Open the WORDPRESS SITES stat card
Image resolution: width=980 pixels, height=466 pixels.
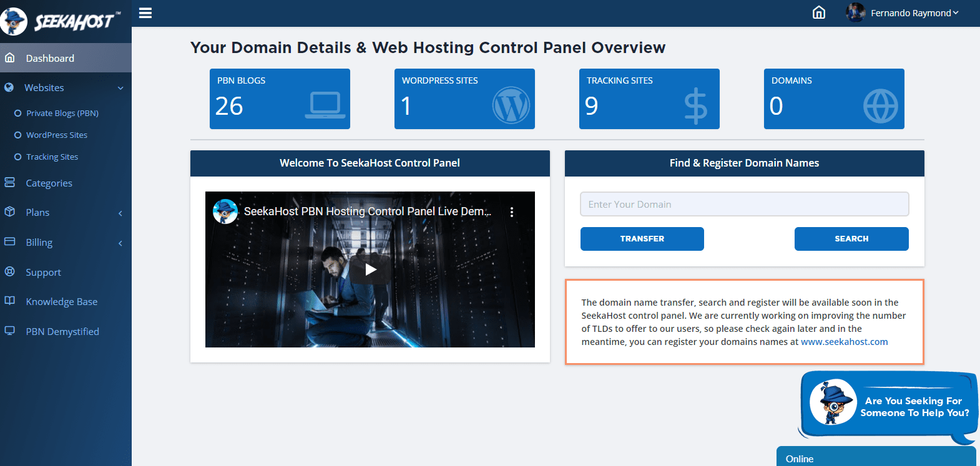pos(464,99)
